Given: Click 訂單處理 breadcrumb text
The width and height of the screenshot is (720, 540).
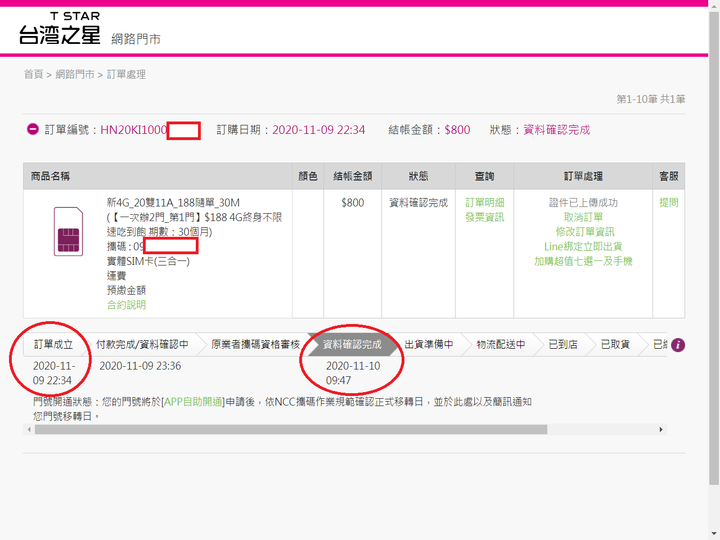Looking at the screenshot, I should tap(126, 74).
